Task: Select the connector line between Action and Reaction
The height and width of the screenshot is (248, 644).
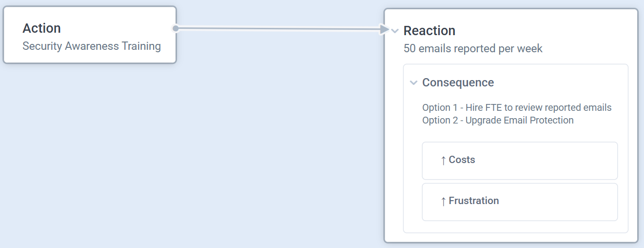Action: [x=278, y=29]
